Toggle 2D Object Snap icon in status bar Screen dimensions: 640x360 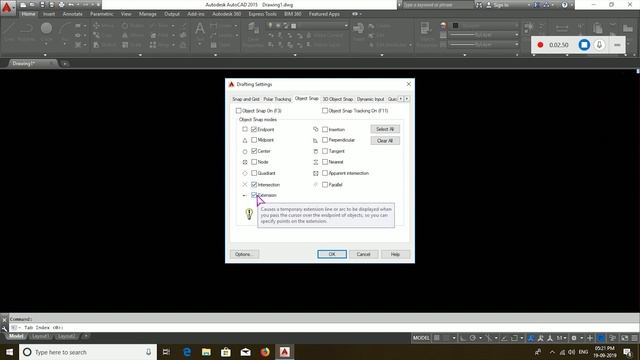515,338
